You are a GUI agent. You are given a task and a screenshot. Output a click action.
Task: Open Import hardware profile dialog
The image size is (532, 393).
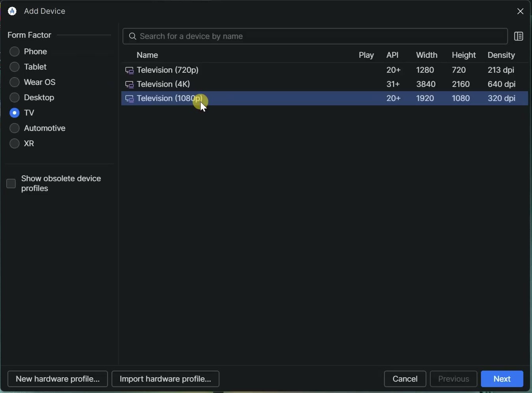point(166,379)
